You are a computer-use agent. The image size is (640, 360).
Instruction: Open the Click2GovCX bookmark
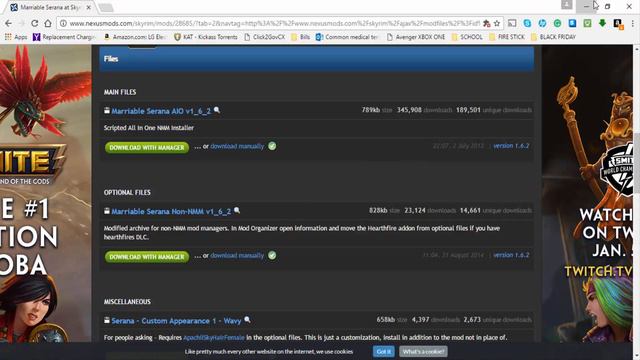pos(264,37)
